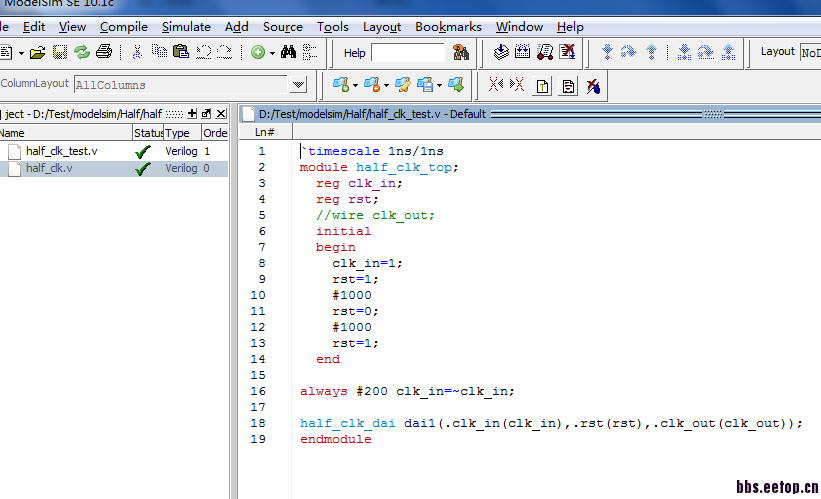Select half_clk_test.v in project list
The height and width of the screenshot is (499, 821).
pos(62,151)
